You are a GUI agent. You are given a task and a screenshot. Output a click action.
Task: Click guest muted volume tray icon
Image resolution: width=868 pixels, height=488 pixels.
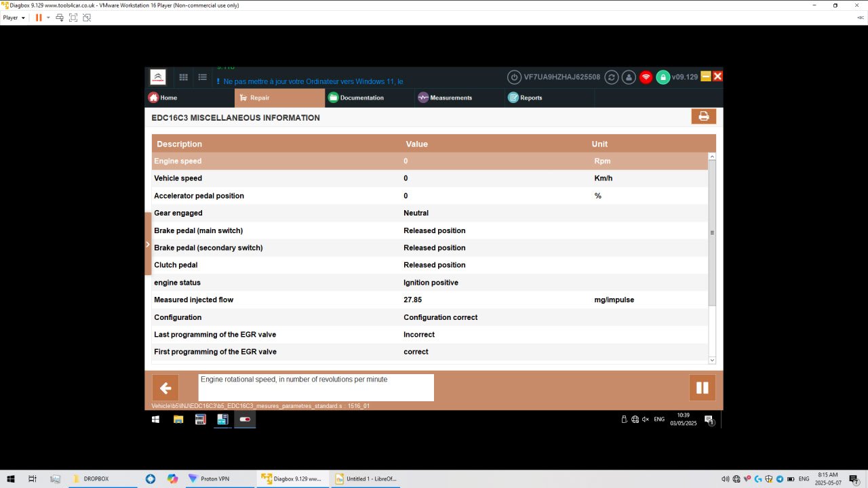[646, 420]
